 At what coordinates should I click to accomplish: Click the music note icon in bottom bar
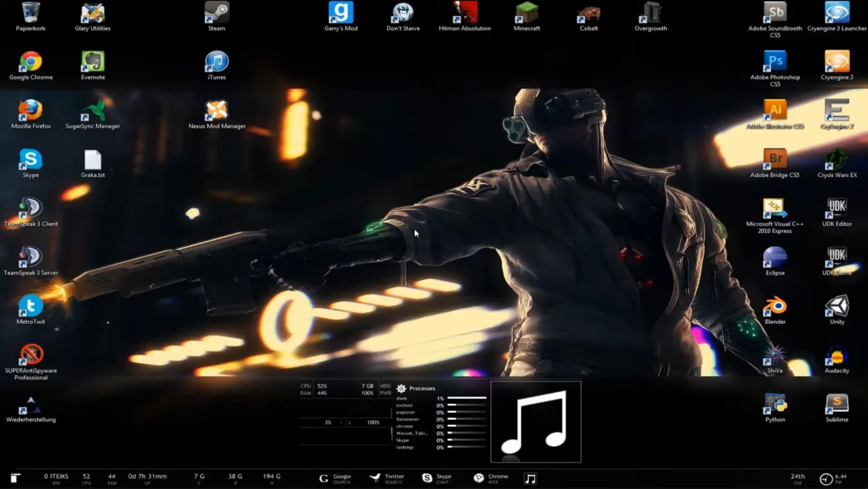(530, 478)
